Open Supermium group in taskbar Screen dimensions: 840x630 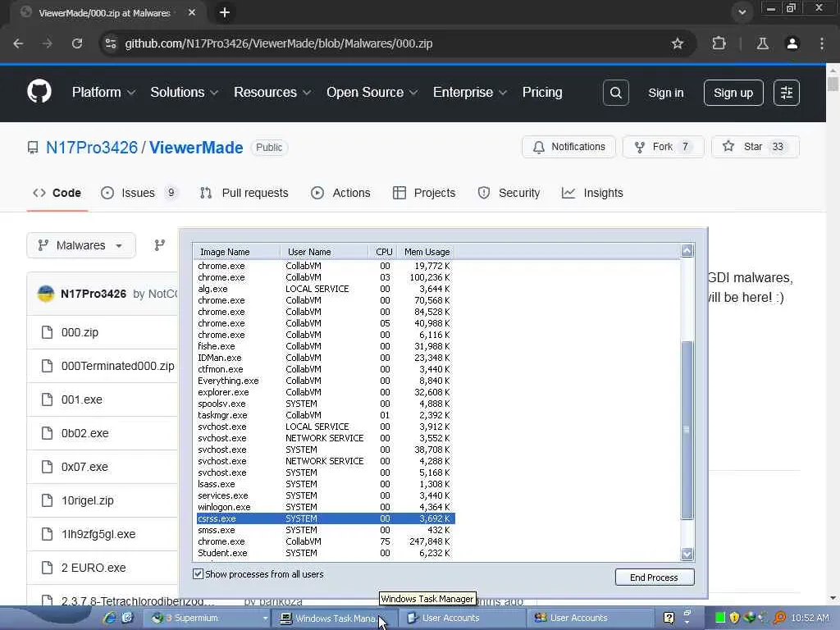tap(208, 618)
